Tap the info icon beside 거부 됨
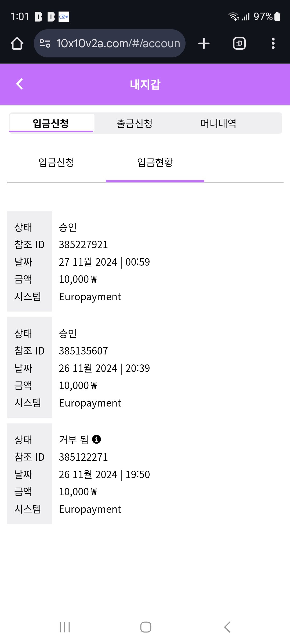 tap(96, 439)
